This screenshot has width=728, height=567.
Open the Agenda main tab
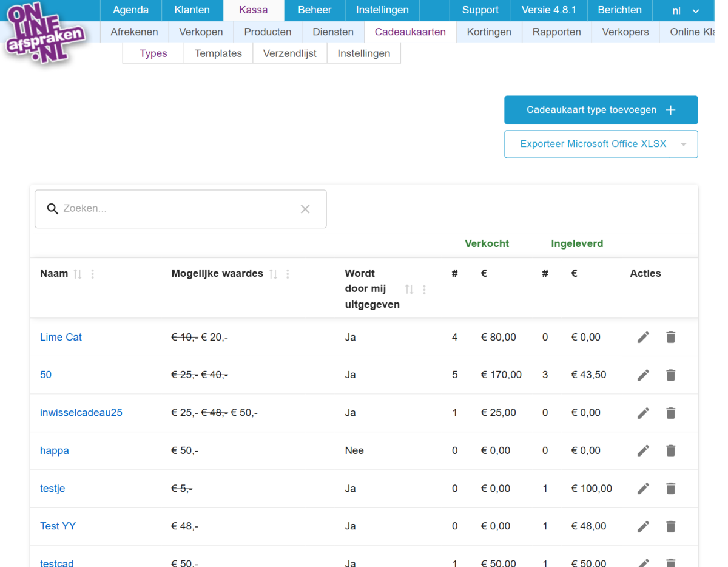tap(130, 10)
